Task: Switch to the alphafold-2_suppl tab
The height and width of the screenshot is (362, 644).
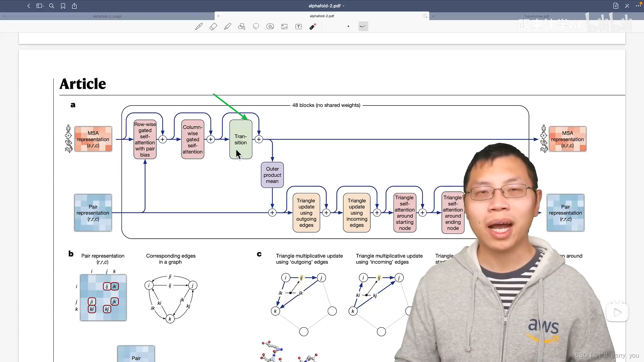Action: coord(107,16)
